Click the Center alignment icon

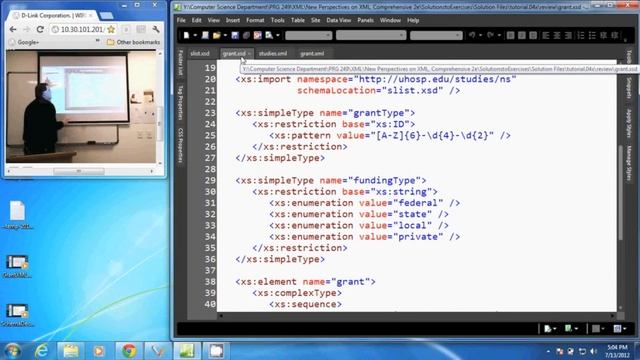pyautogui.click(x=557, y=36)
